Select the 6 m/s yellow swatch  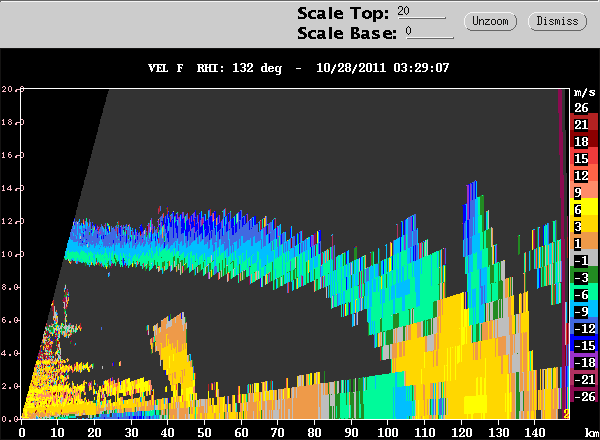click(x=585, y=209)
